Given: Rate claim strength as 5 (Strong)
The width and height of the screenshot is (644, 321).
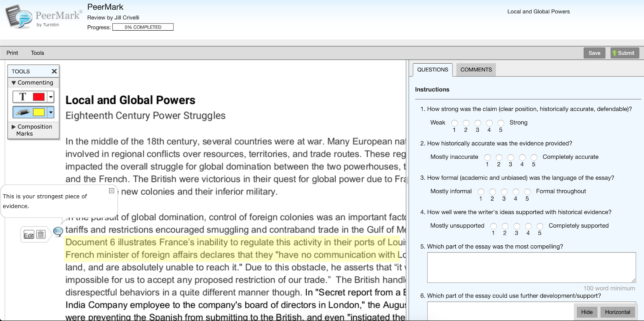Looking at the screenshot, I should pyautogui.click(x=501, y=123).
